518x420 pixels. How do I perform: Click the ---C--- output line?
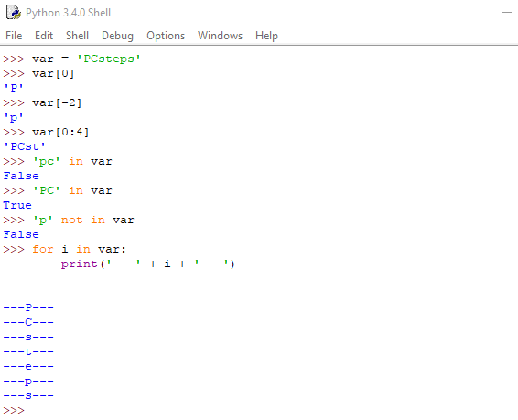coord(28,322)
